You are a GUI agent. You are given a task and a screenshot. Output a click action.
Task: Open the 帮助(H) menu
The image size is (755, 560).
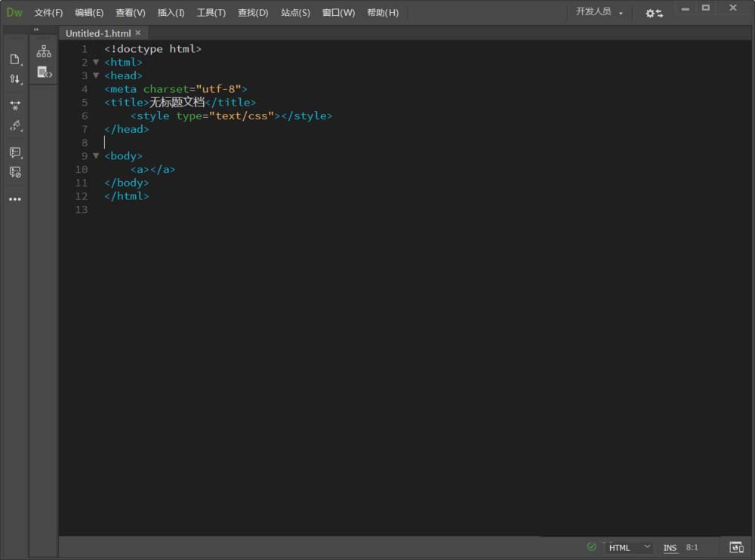tap(383, 13)
